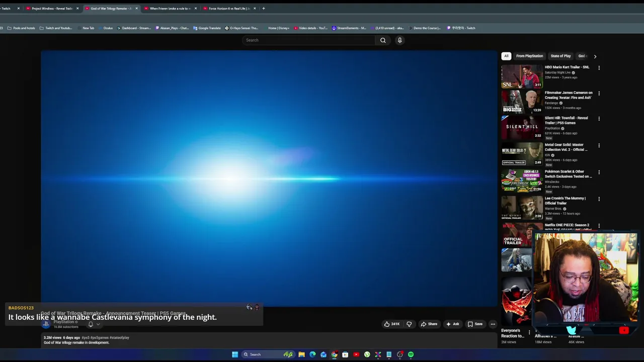644x362 pixels.
Task: Save the video to a playlist
Action: pyautogui.click(x=475, y=324)
